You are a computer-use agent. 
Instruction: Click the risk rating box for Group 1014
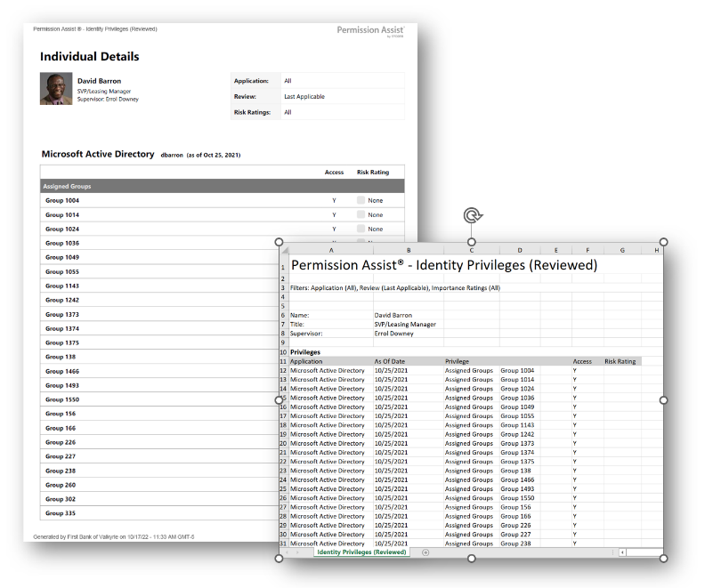(x=361, y=215)
